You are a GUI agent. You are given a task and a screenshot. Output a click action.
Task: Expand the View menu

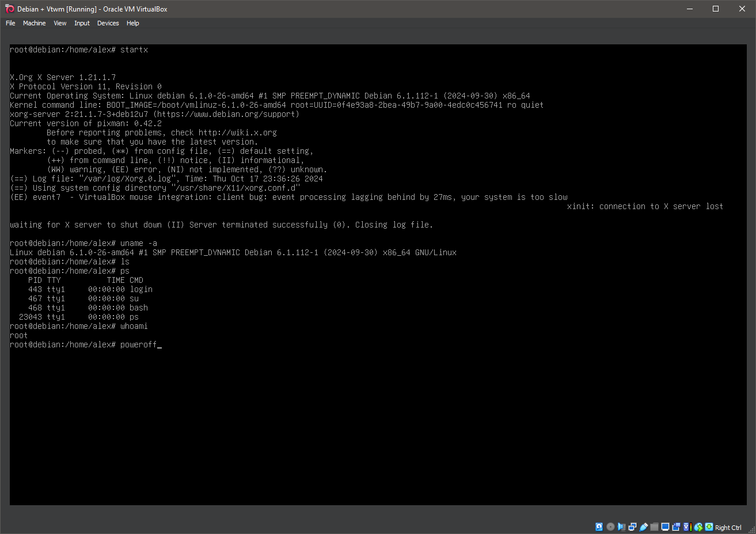[60, 23]
